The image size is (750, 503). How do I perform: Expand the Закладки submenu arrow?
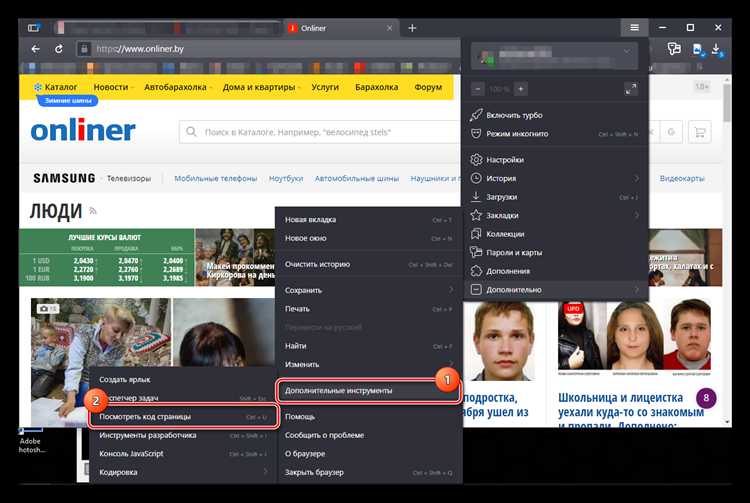(x=636, y=216)
